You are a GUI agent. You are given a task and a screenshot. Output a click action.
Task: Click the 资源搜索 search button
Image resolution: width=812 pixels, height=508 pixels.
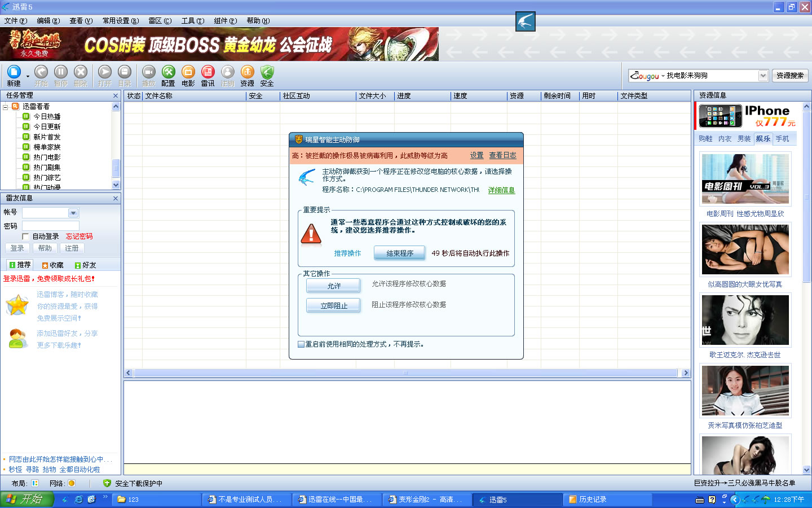point(790,76)
